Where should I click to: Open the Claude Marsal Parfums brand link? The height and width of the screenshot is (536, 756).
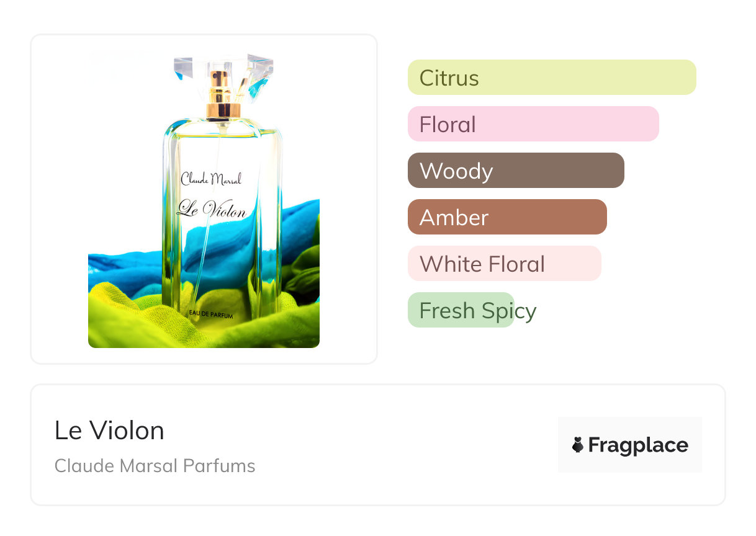click(155, 466)
